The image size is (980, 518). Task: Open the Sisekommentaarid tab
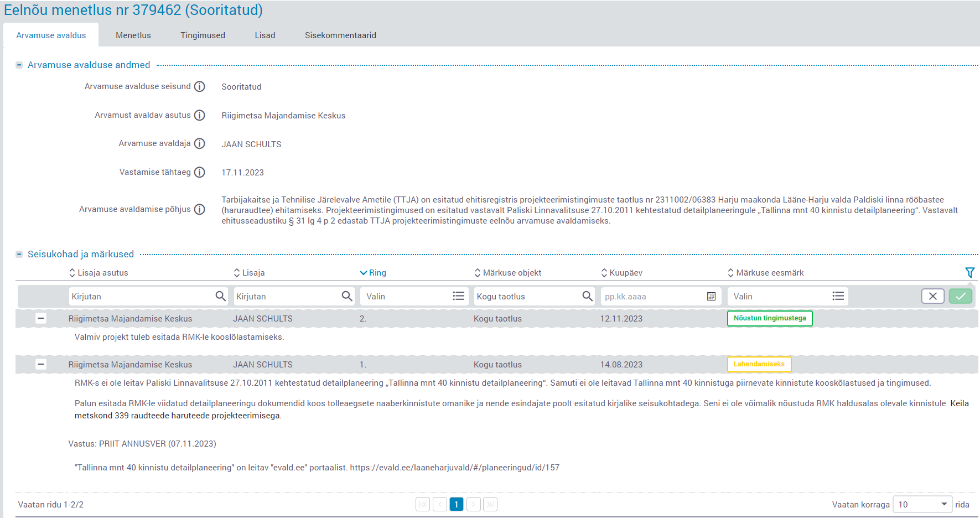point(340,35)
